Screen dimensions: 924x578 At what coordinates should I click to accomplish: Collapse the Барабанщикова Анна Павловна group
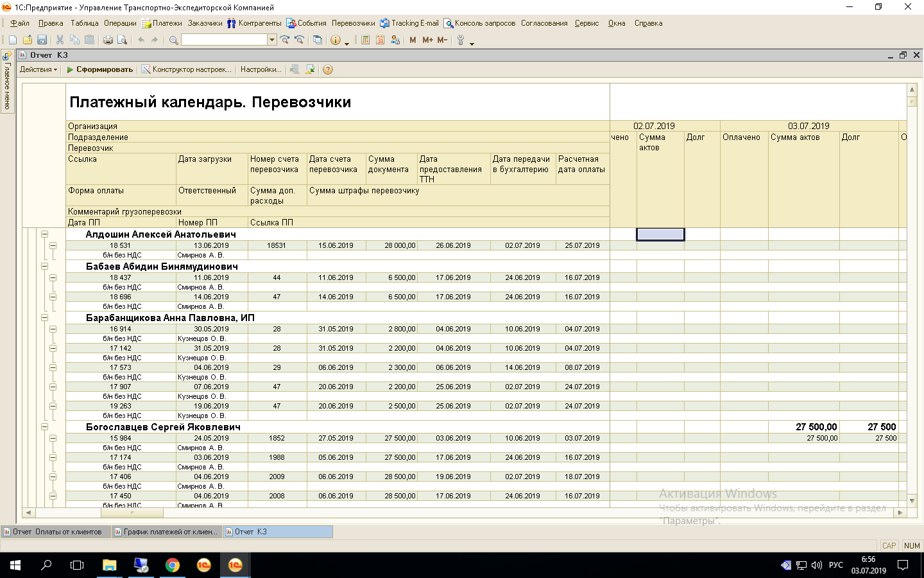[x=45, y=318]
